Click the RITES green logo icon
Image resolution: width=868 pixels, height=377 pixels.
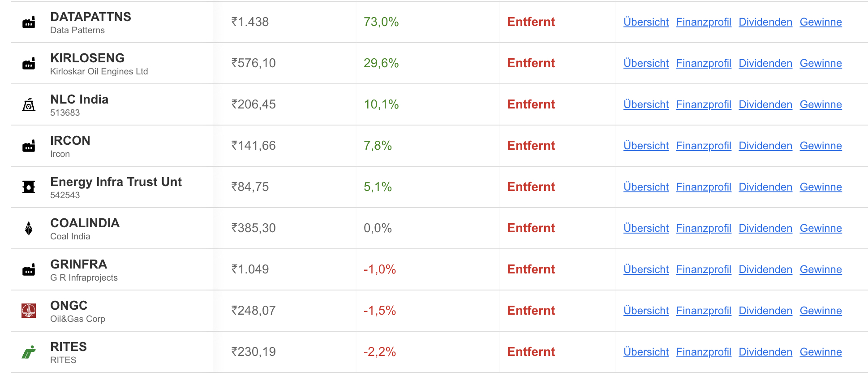point(29,352)
